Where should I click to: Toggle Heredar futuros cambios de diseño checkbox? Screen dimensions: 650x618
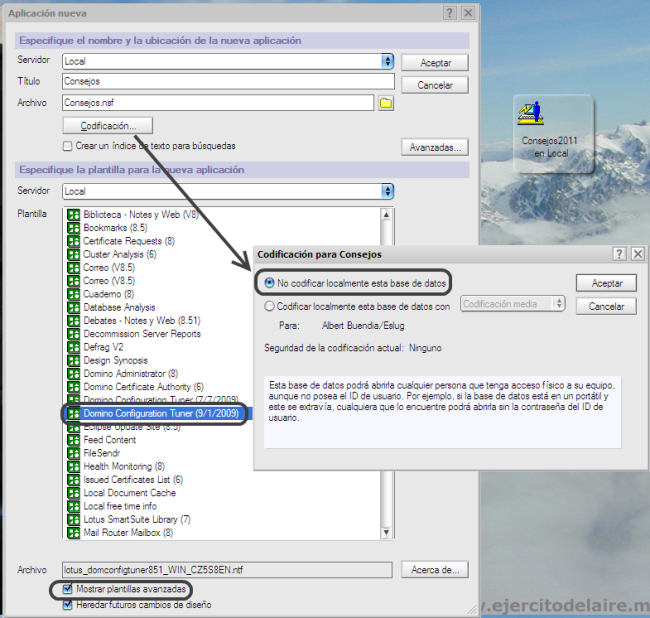[x=67, y=605]
